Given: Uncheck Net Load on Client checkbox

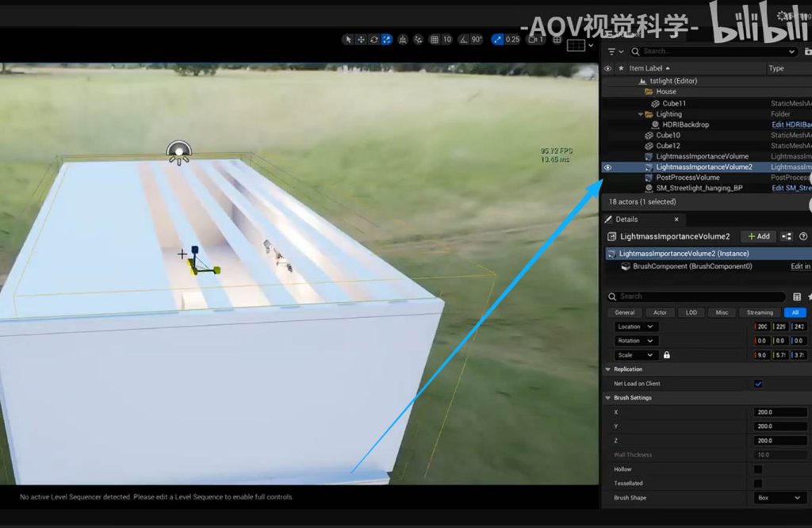Looking at the screenshot, I should (758, 384).
